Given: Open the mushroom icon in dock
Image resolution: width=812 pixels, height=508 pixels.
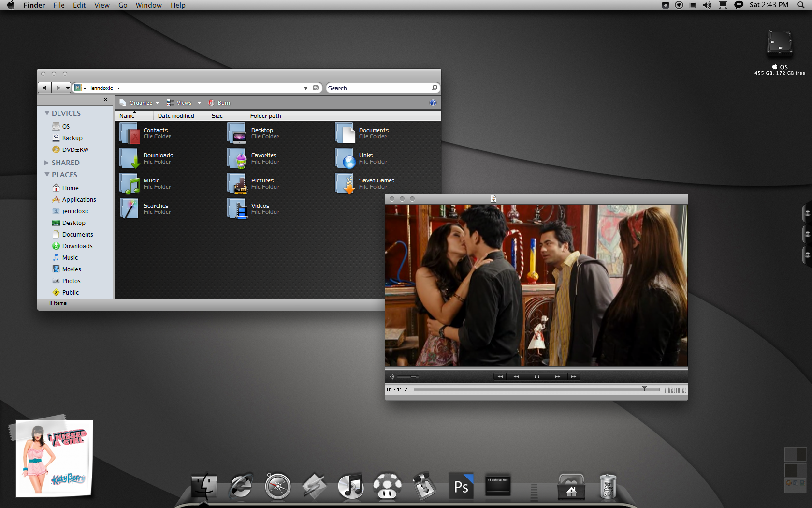Looking at the screenshot, I should pos(387,486).
